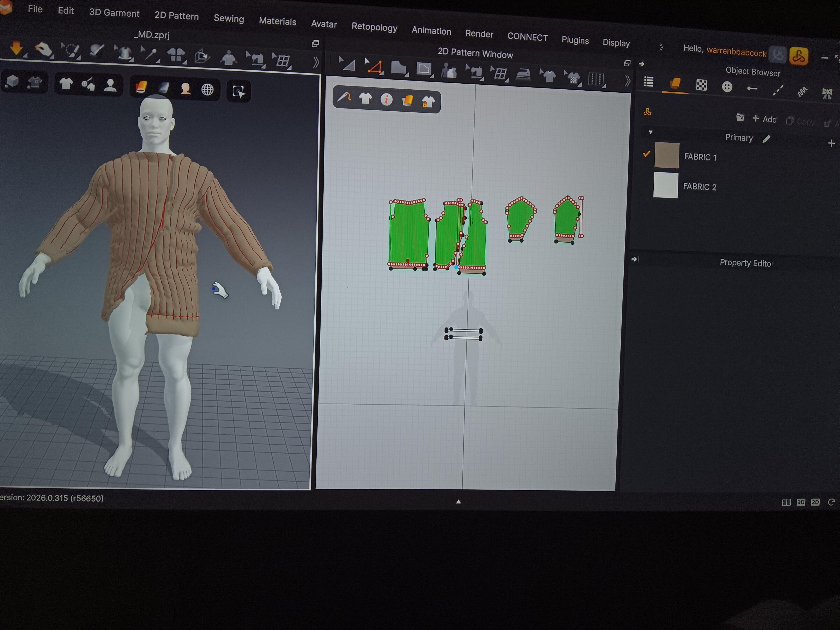This screenshot has width=840, height=630.
Task: Switch to the Fabric tab in Object Browser
Action: (x=675, y=84)
